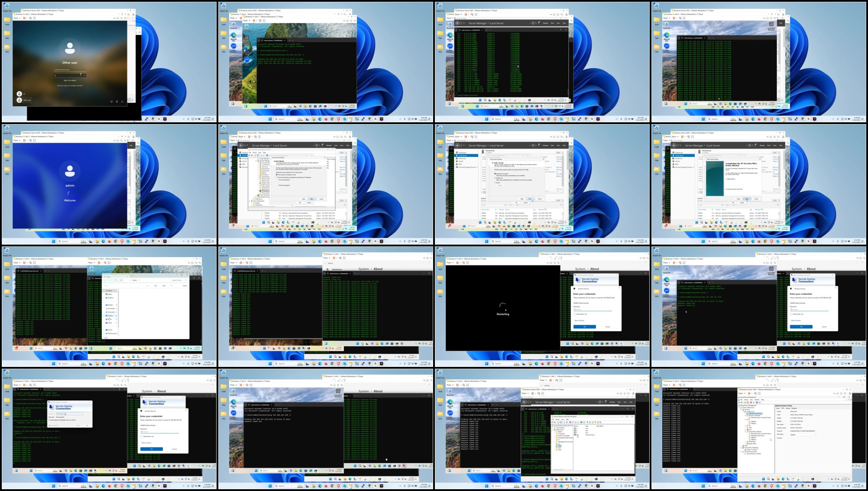Enter VMware full screen via toolbar icon in 'Restarting' frame
Image resolution: width=868 pixels, height=491 pixels.
[468, 262]
